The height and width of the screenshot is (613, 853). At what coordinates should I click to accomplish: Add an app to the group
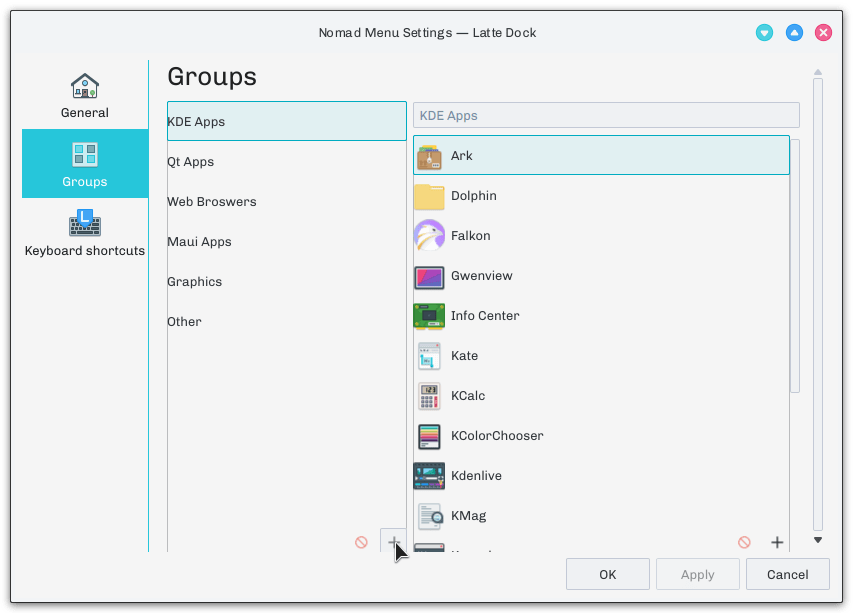point(777,542)
